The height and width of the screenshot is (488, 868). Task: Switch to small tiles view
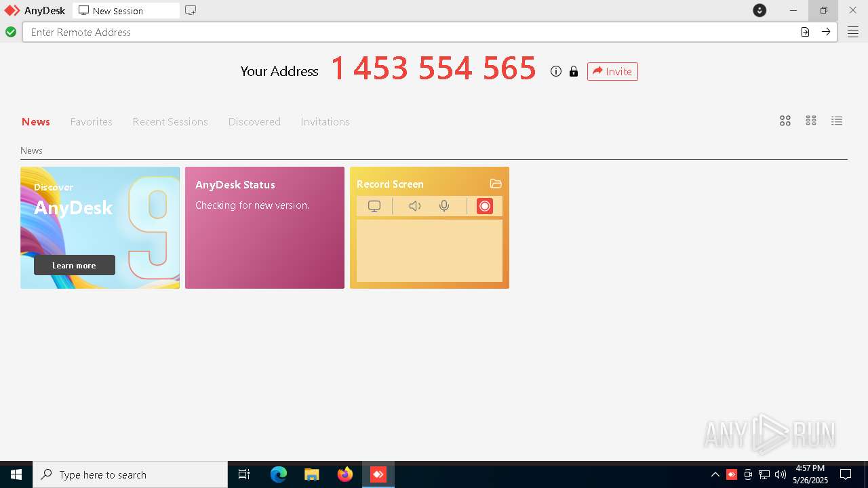click(x=811, y=121)
